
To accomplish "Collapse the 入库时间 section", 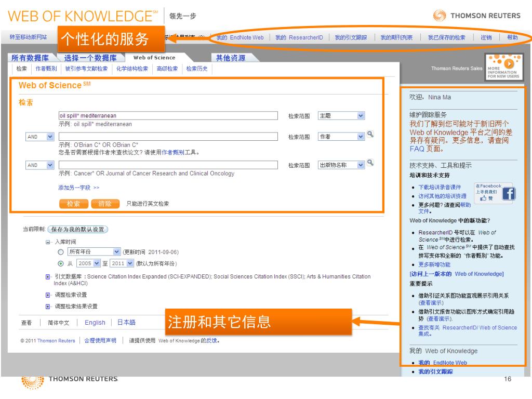I will tap(48, 242).
